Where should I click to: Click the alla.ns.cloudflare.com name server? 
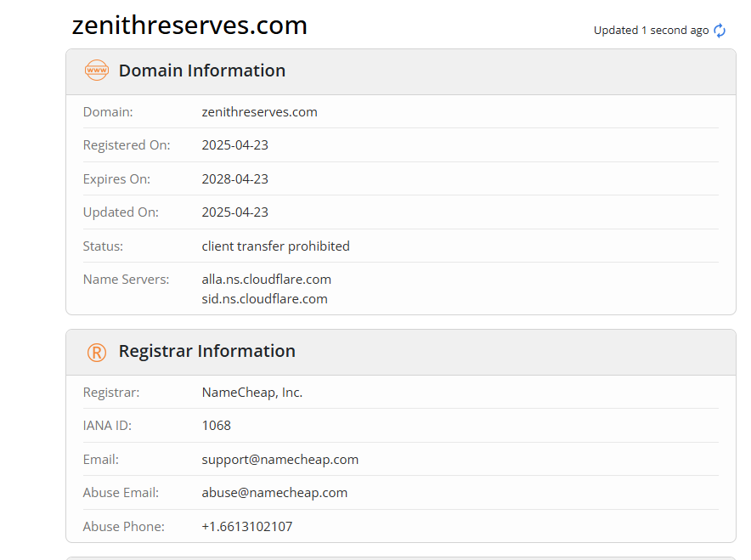(x=266, y=280)
